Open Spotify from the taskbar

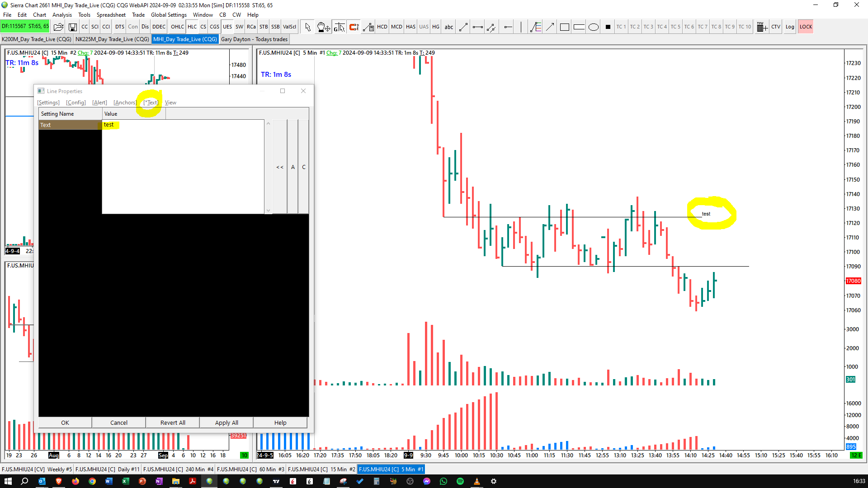[460, 481]
